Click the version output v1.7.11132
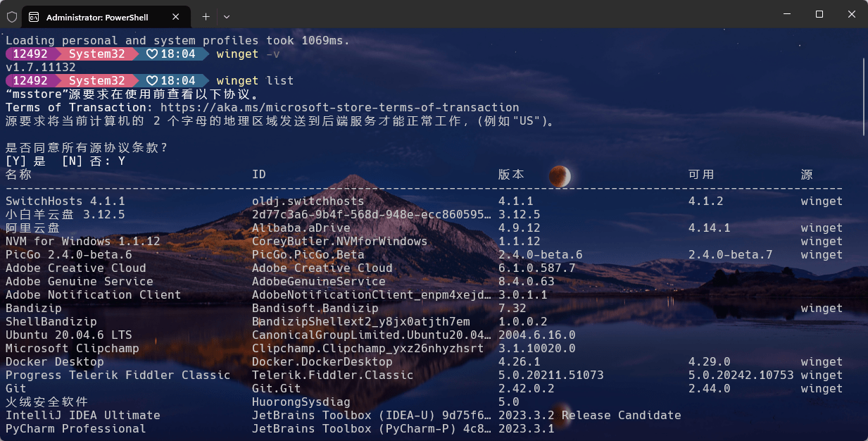 [40, 68]
